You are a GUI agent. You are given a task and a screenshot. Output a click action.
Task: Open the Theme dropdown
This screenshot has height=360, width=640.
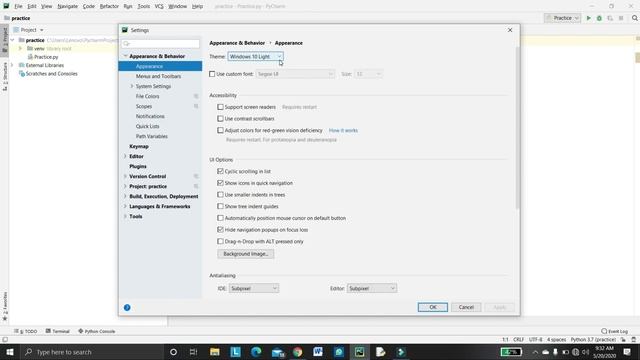pyautogui.click(x=256, y=56)
